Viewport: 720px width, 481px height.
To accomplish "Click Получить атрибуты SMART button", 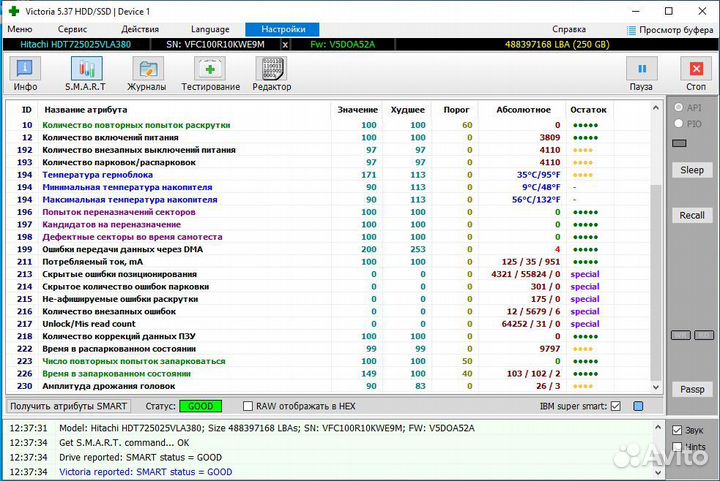I will click(x=69, y=406).
